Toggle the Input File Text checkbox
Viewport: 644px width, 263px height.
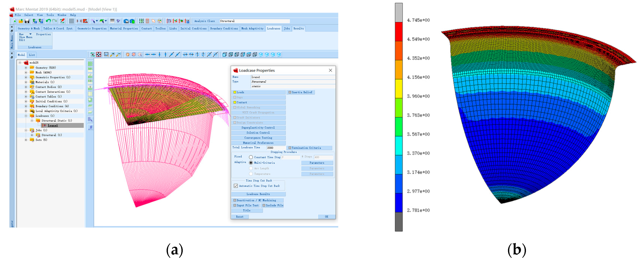235,206
